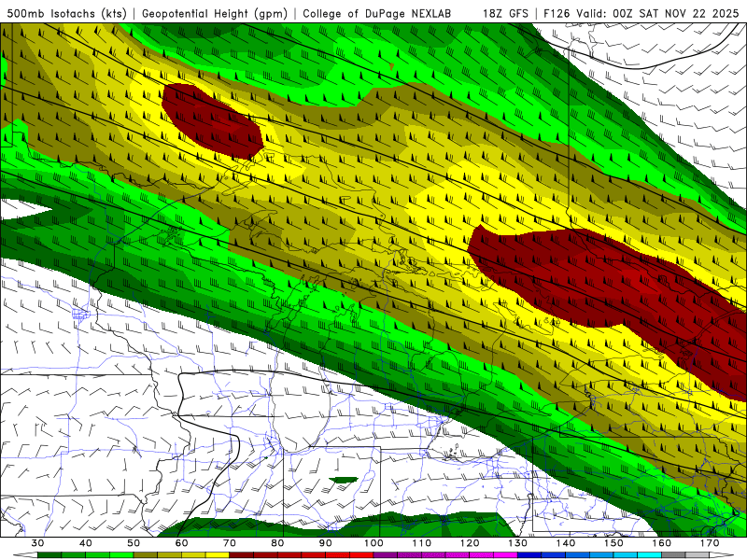Image resolution: width=747 pixels, height=560 pixels.
Task: Click the 130 label on the color scale
Action: [x=518, y=543]
